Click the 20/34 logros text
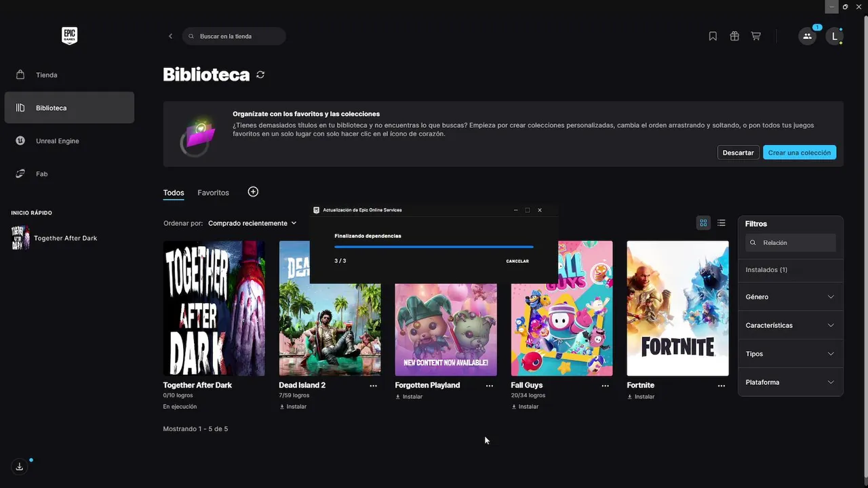This screenshot has width=868, height=488. 528,395
